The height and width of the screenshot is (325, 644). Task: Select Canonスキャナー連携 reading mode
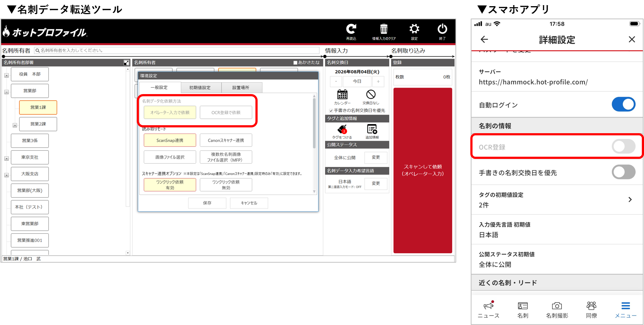tap(226, 140)
